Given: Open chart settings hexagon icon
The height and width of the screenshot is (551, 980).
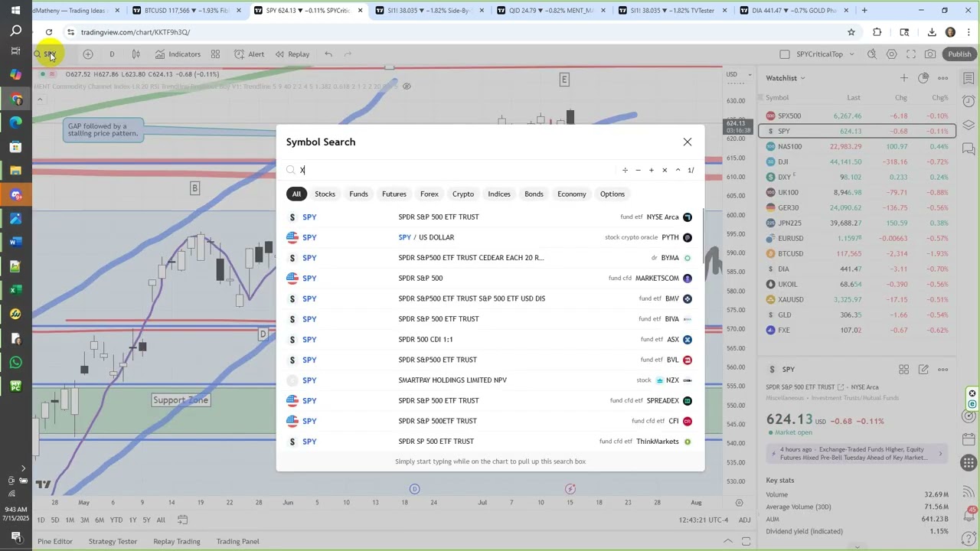Looking at the screenshot, I should [x=891, y=54].
